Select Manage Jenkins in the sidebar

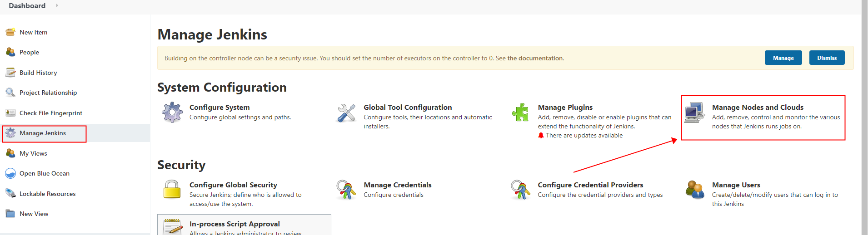43,133
